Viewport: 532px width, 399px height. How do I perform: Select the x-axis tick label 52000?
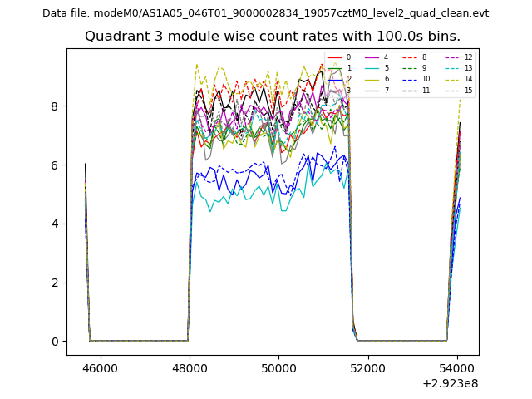pos(367,367)
